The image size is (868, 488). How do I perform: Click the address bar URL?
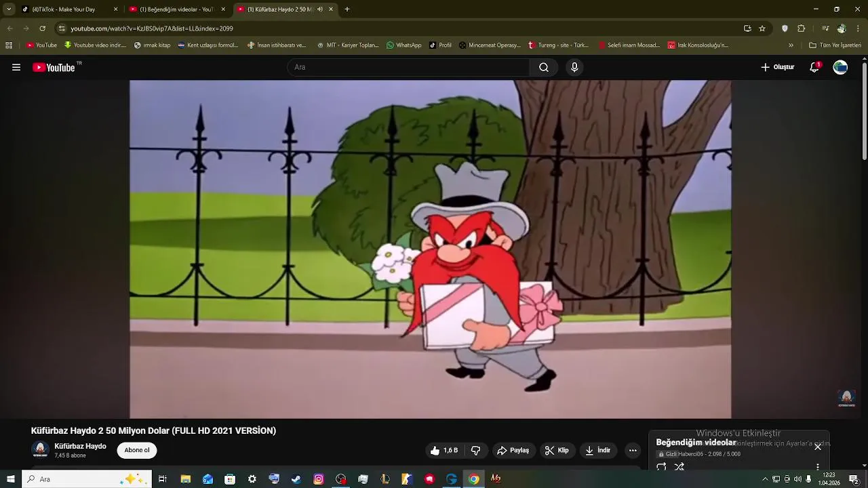tap(152, 28)
